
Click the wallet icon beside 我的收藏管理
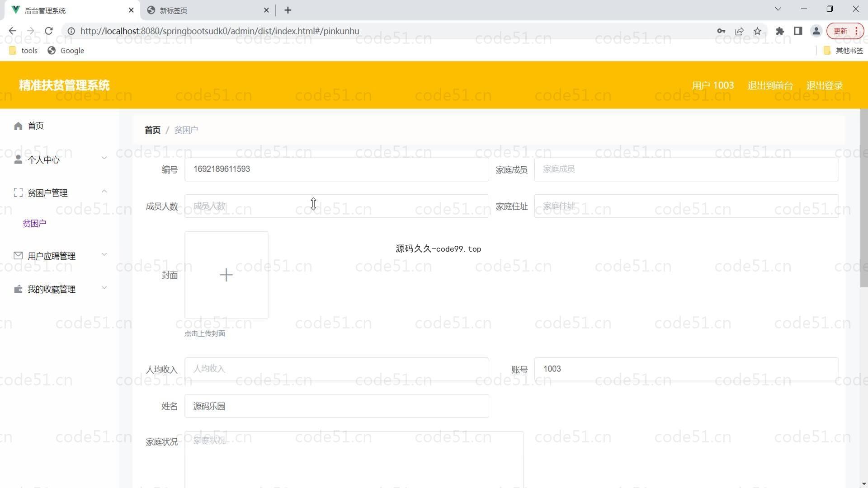coord(18,289)
